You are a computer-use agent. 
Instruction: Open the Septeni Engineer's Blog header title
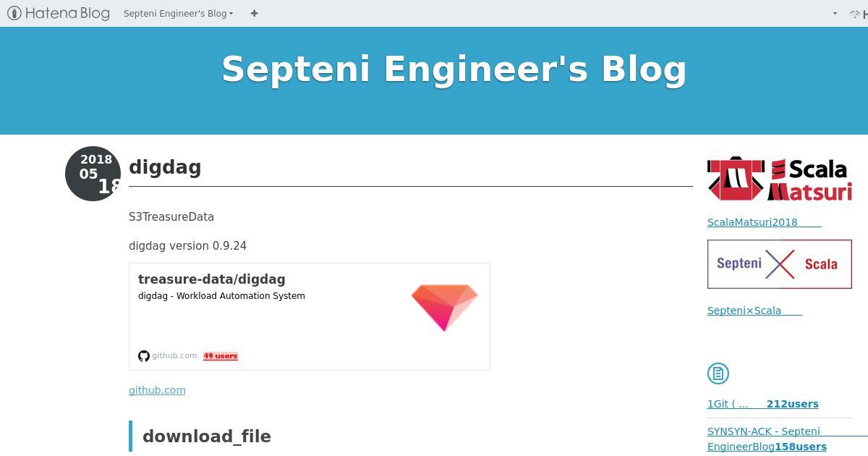tap(454, 69)
